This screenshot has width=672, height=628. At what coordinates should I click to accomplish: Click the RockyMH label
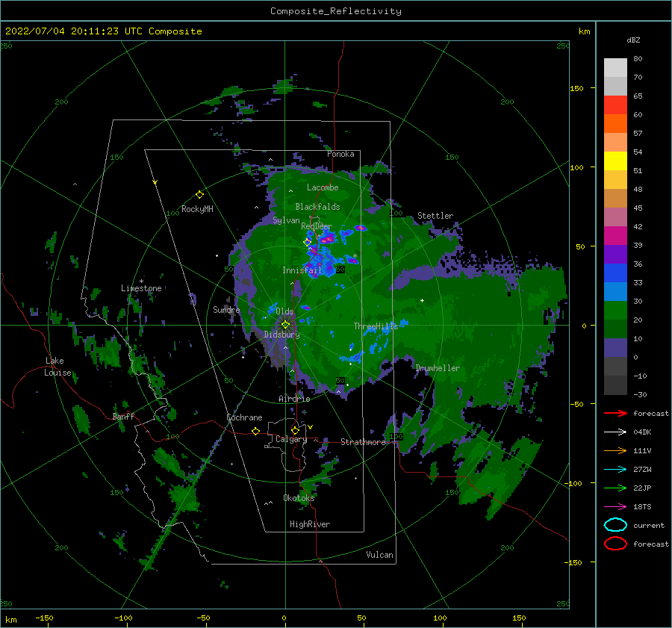197,209
